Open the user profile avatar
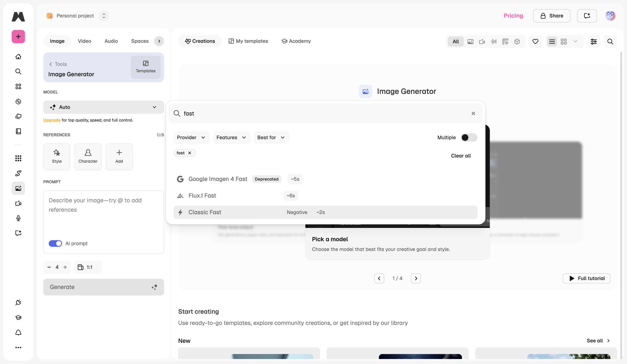Image resolution: width=627 pixels, height=364 pixels. pos(610,16)
